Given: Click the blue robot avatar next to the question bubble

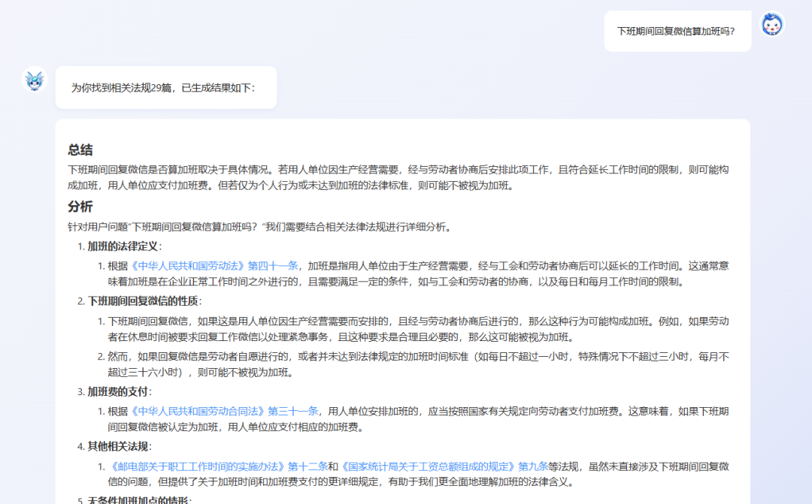Looking at the screenshot, I should click(773, 25).
